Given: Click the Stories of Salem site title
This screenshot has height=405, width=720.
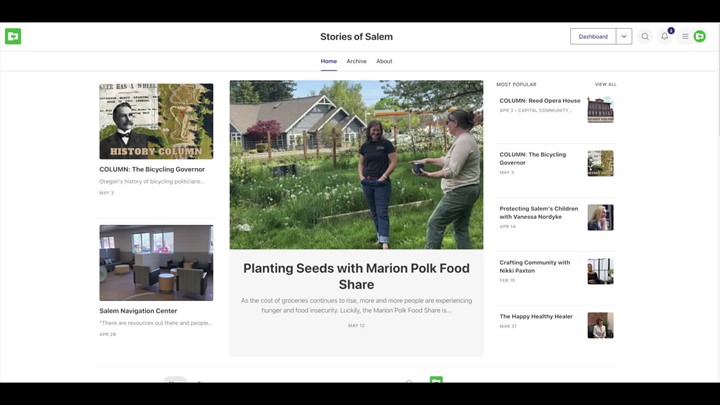Looking at the screenshot, I should tap(356, 37).
